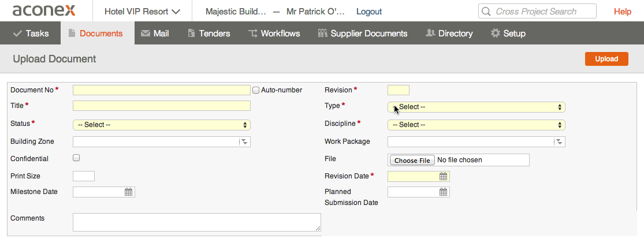Click the Setup gear icon
Image resolution: width=644 pixels, height=246 pixels.
(x=496, y=33)
